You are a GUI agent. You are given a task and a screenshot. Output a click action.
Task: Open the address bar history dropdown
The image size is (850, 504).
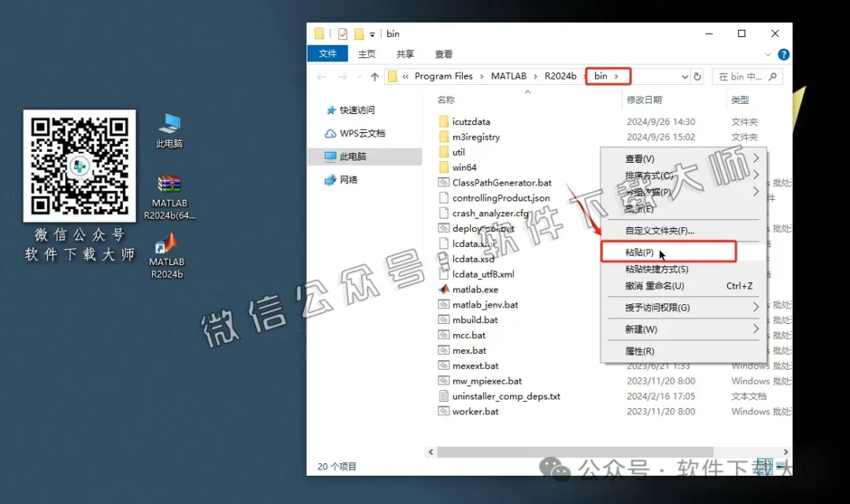(x=685, y=77)
